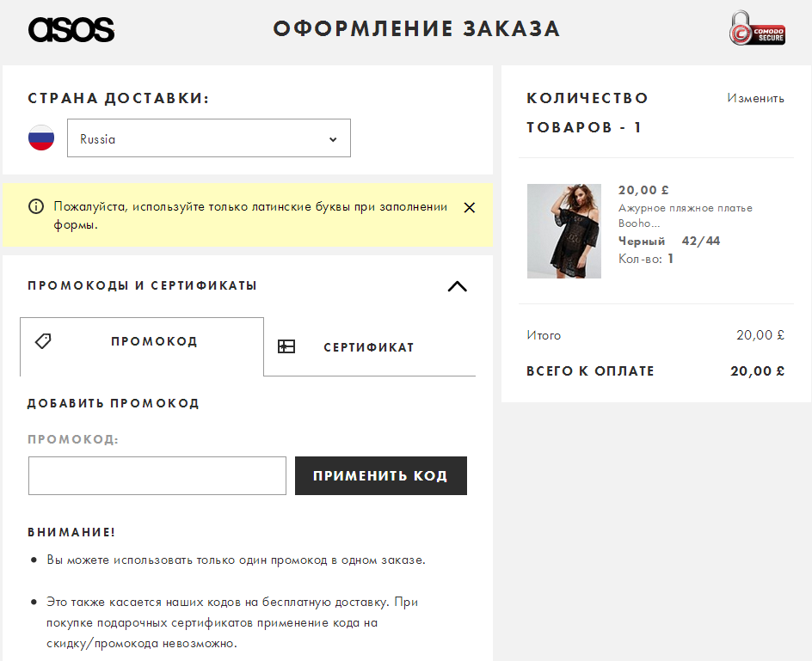Click the price tag icon on Промокод tab
The width and height of the screenshot is (812, 661).
click(x=43, y=341)
